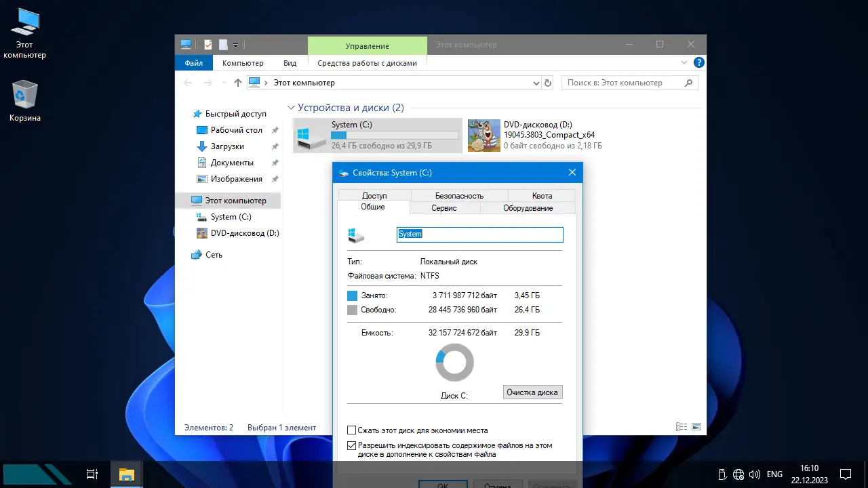Uncheck the Разрешить индексировать содержимое option
This screenshot has width=868, height=488.
[351, 445]
